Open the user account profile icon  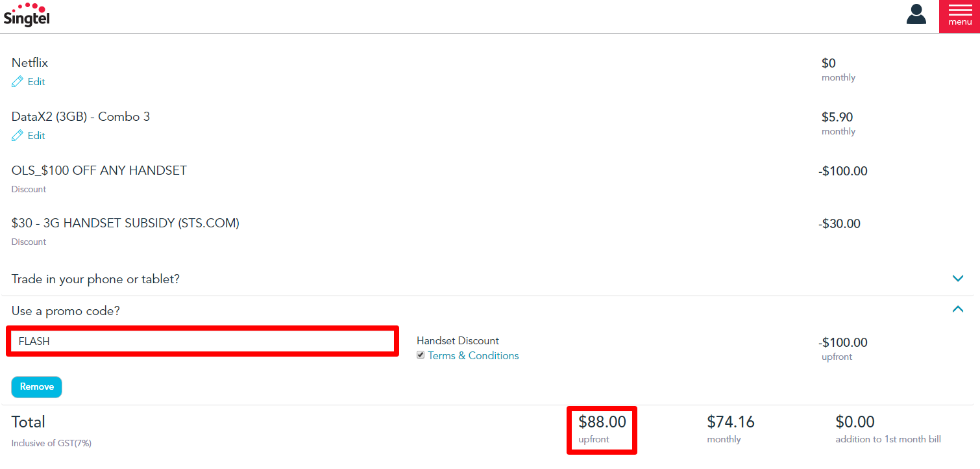[x=916, y=14]
